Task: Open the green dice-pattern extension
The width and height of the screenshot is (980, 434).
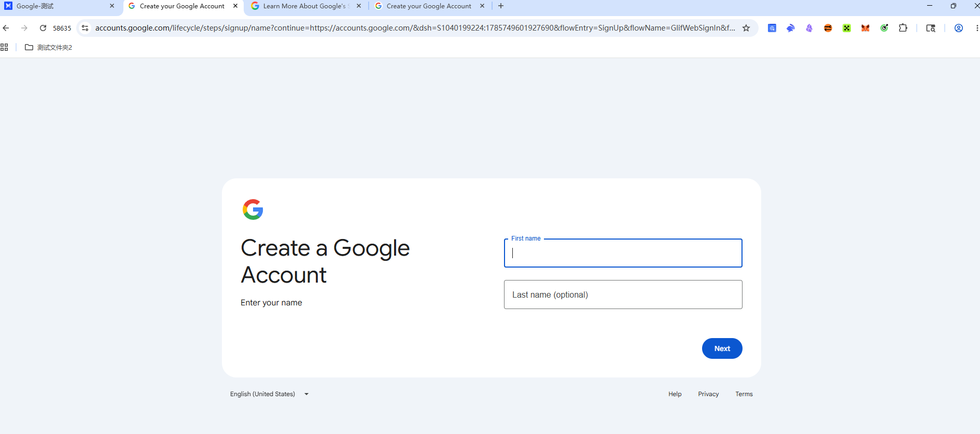Action: [x=847, y=28]
